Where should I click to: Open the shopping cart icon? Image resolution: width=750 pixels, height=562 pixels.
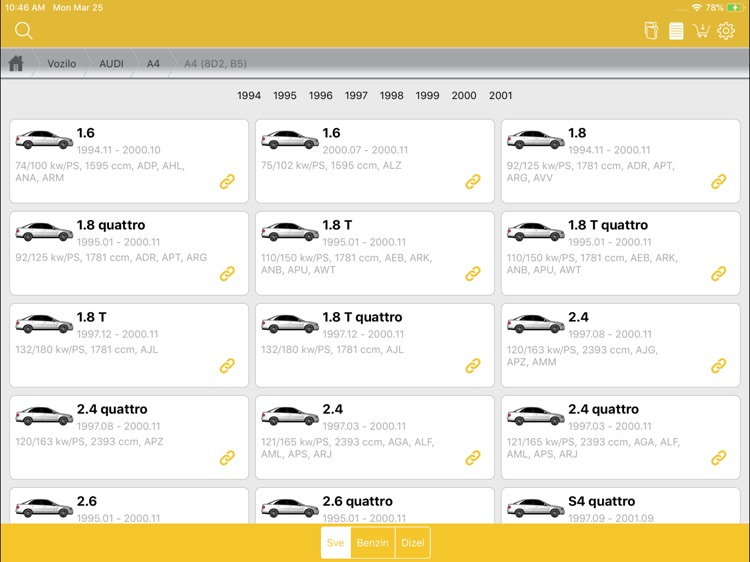coord(701,31)
